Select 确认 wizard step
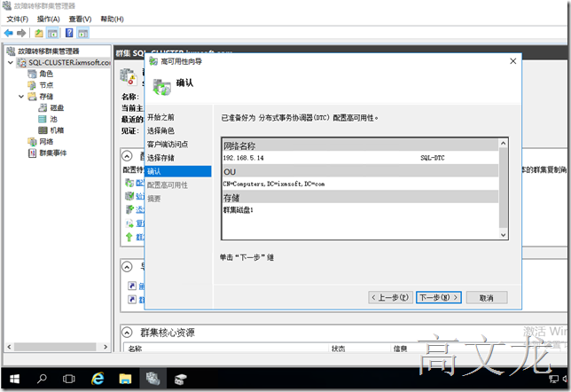This screenshot has height=392, width=571. [x=178, y=171]
